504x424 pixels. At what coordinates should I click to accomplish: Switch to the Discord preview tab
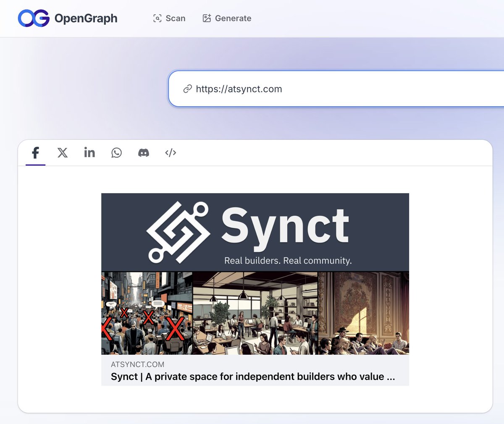pos(144,153)
